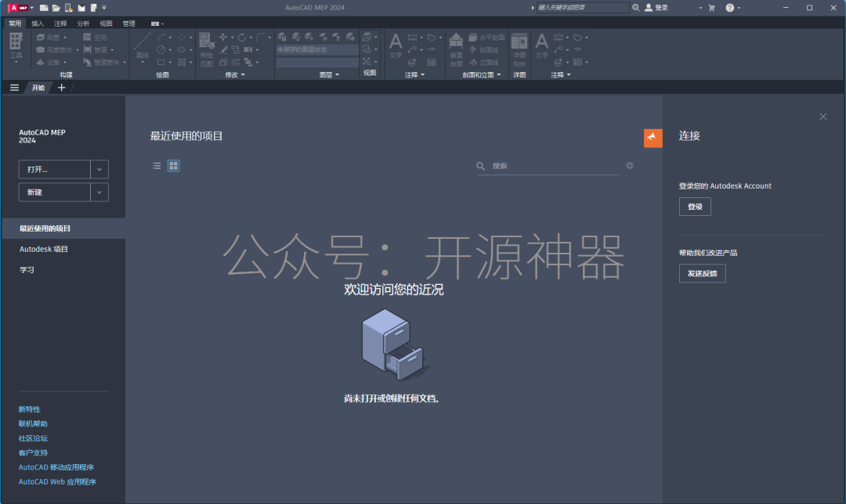Open the 联机帮助 link
846x504 pixels.
[33, 423]
